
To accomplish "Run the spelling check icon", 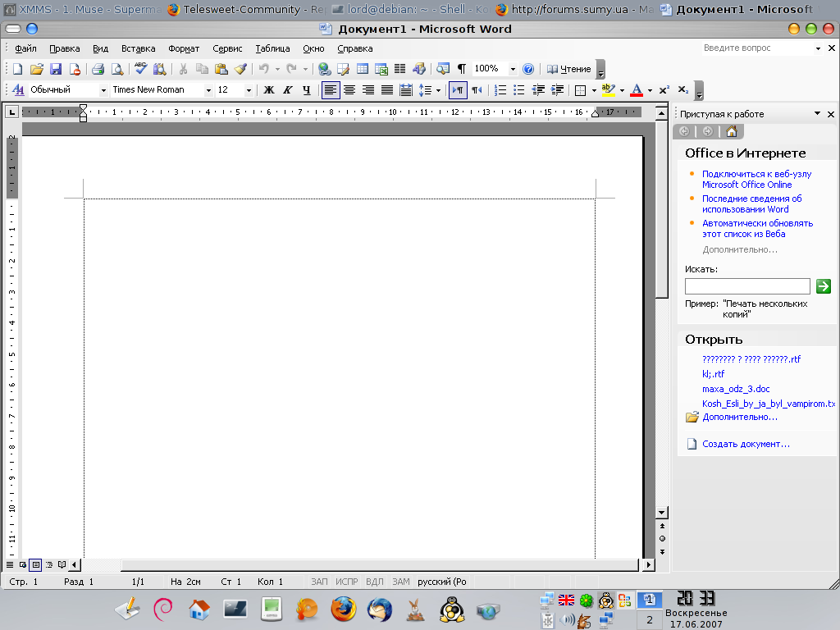I will pos(141,70).
